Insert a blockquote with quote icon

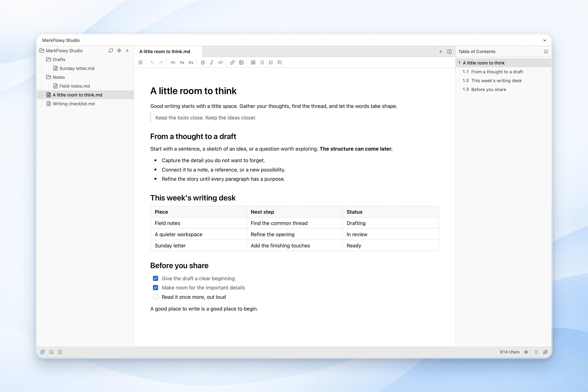point(253,62)
